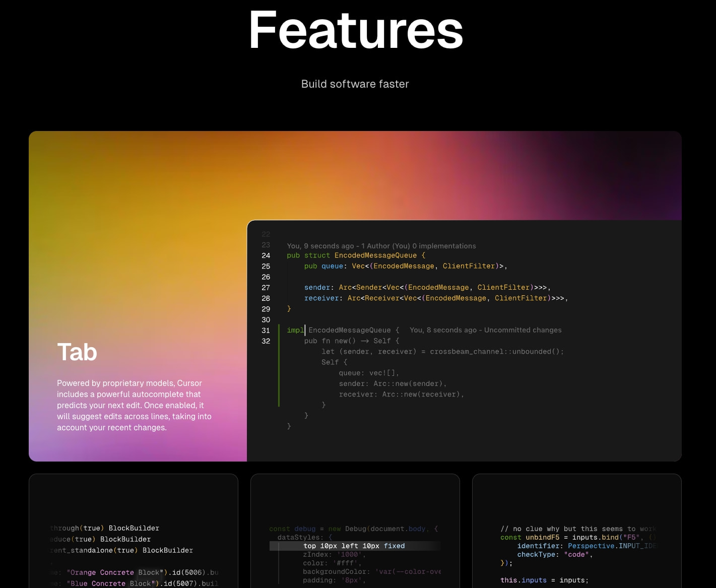Screen dimensions: 716x588
Task: Click line number 31 in the gutter
Action: [266, 331]
